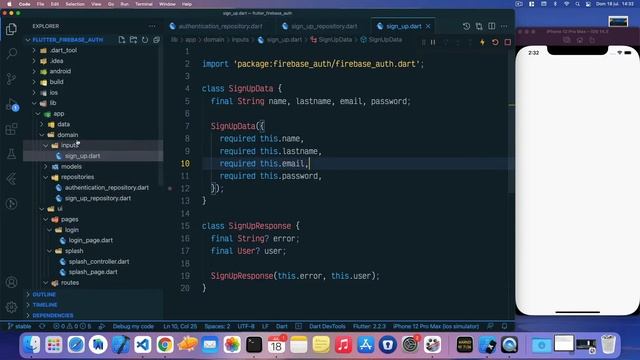Pause the debug session

point(433,42)
